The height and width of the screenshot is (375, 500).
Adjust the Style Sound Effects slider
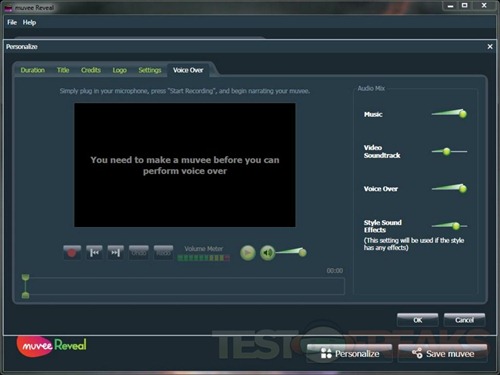tap(449, 226)
